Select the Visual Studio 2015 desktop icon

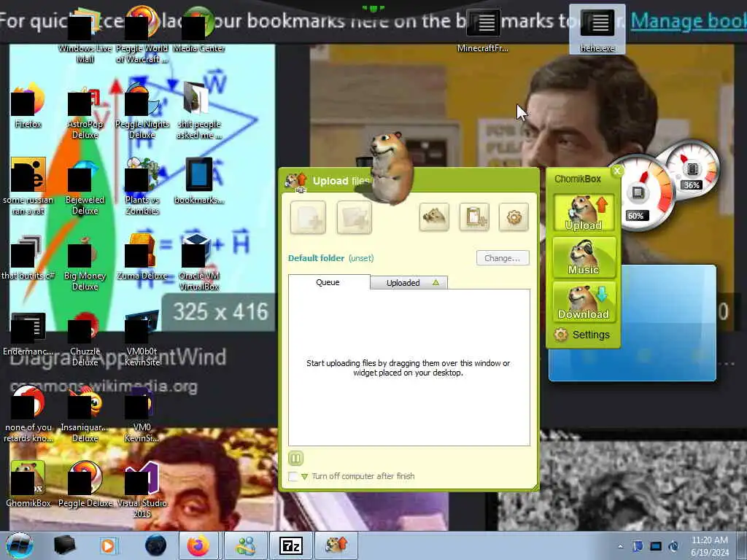(142, 491)
